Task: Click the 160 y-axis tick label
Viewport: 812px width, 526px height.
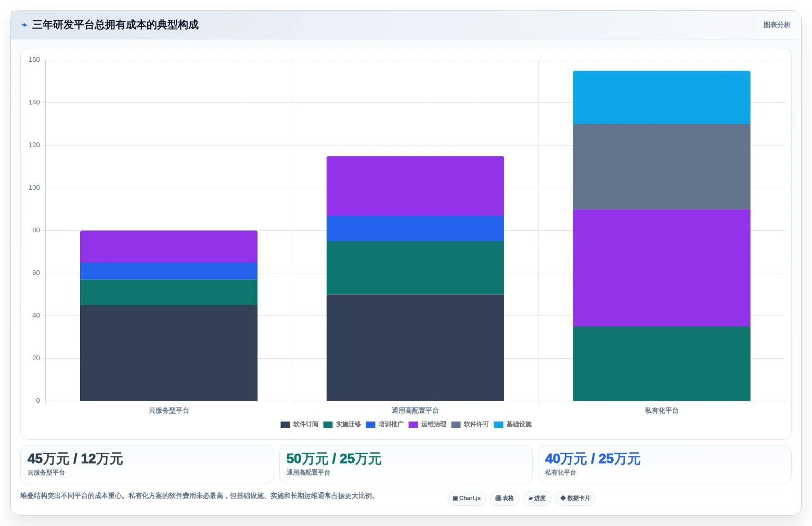Action: (x=34, y=60)
